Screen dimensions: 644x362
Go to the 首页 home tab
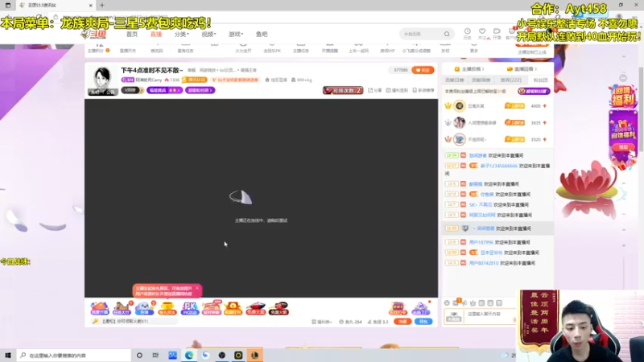[132, 34]
